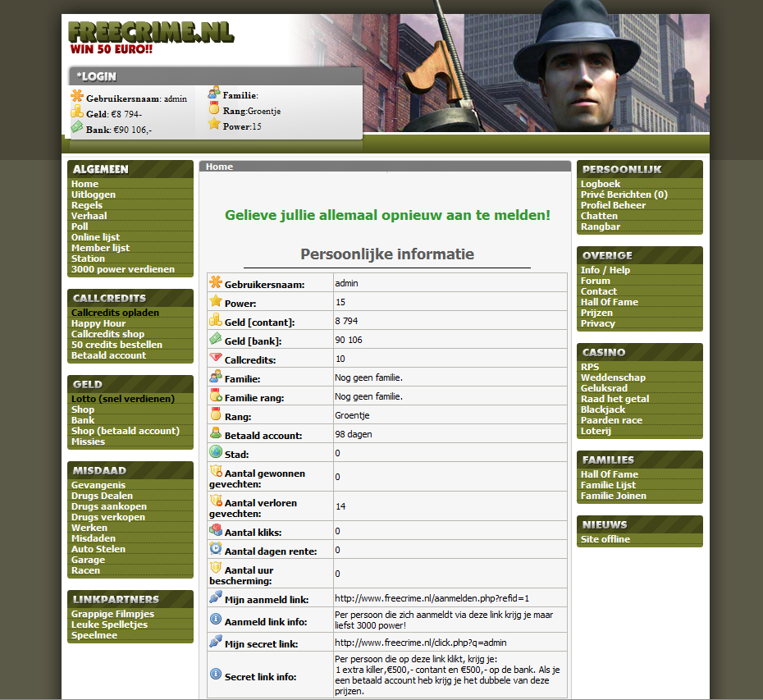Click the user icon beside Betaald account
Viewport: 763px width, 700px height.
click(216, 433)
